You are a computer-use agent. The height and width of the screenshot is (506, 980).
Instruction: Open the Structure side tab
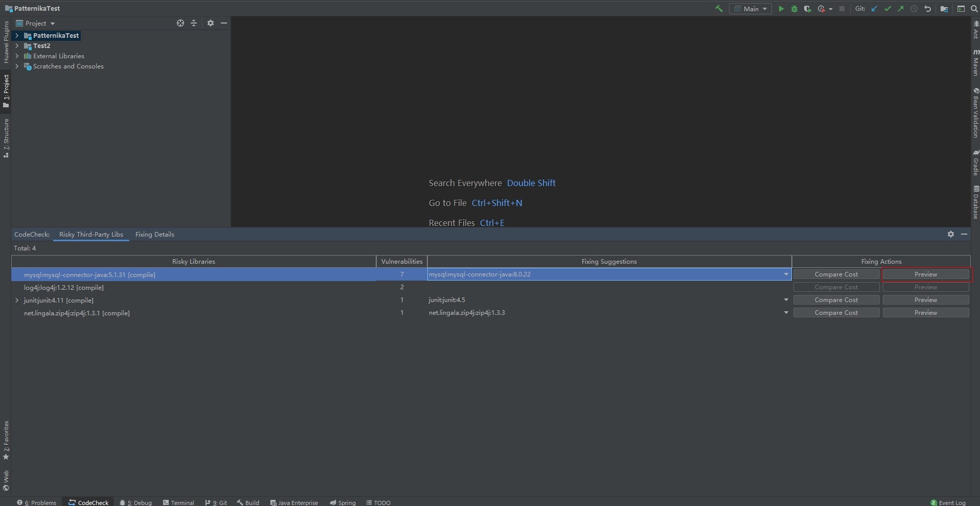(6, 138)
